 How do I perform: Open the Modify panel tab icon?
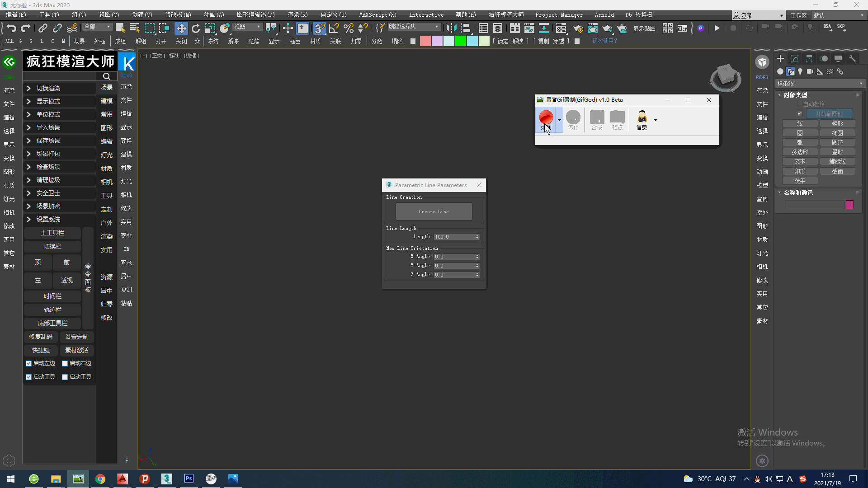pyautogui.click(x=794, y=59)
